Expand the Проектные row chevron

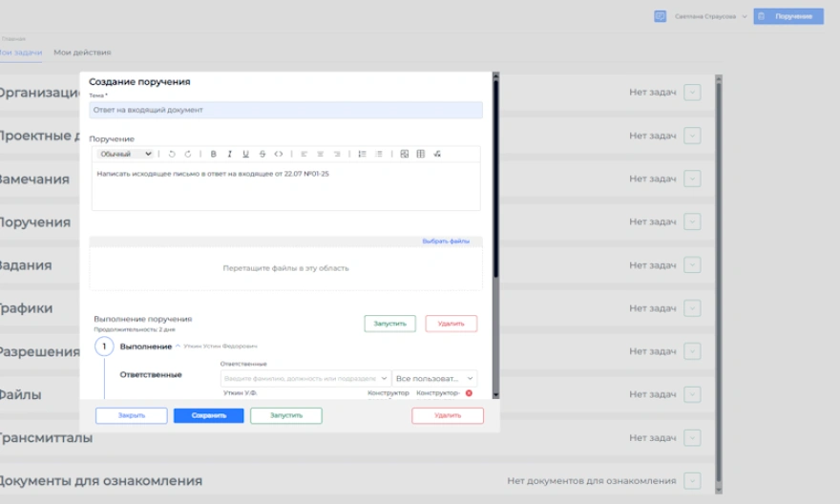point(692,136)
